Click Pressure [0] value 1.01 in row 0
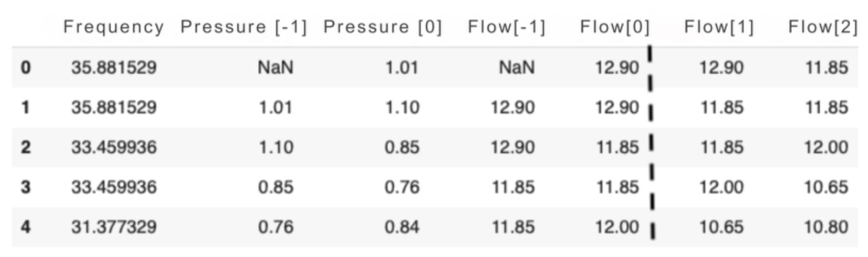The image size is (868, 257). click(x=401, y=67)
